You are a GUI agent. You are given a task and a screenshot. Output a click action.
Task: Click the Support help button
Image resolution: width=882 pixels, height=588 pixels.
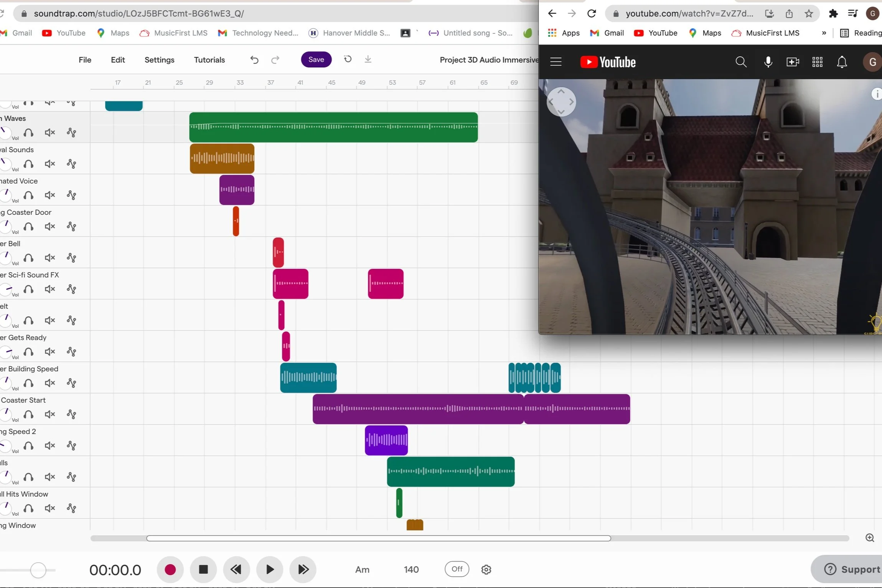pos(851,569)
